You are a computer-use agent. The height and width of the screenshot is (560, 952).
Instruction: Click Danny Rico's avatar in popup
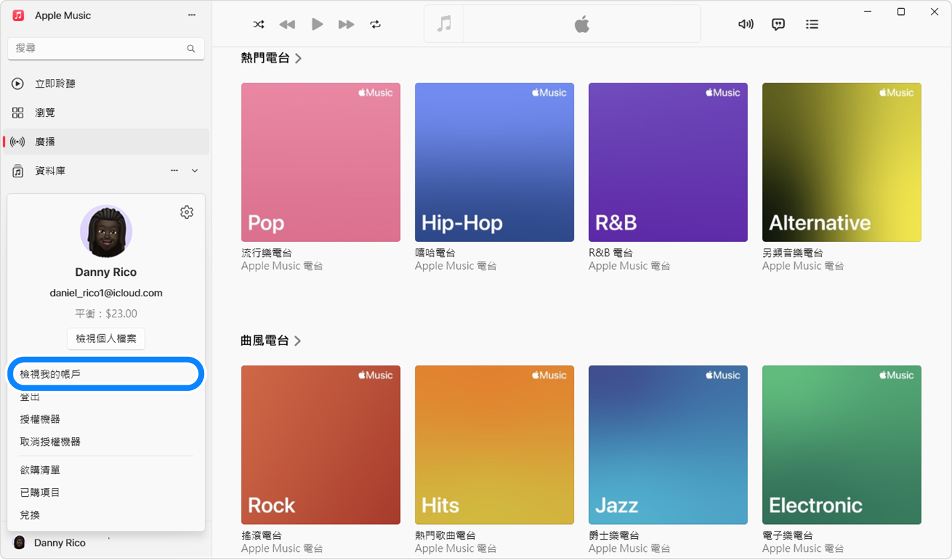click(106, 232)
